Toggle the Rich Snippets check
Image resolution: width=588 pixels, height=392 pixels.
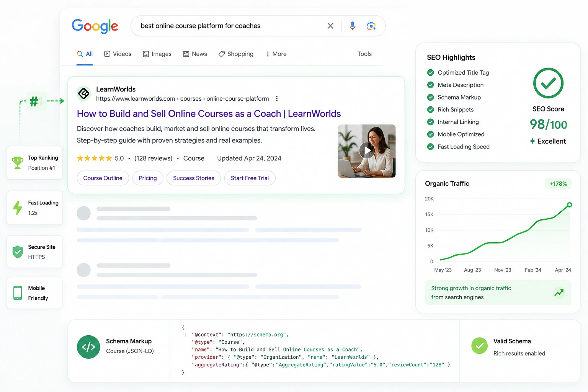pos(431,109)
